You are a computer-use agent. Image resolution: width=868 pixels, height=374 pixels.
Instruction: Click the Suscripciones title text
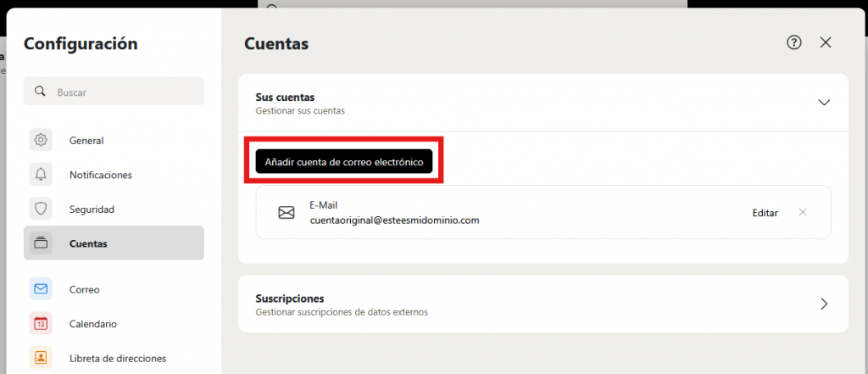tap(290, 299)
